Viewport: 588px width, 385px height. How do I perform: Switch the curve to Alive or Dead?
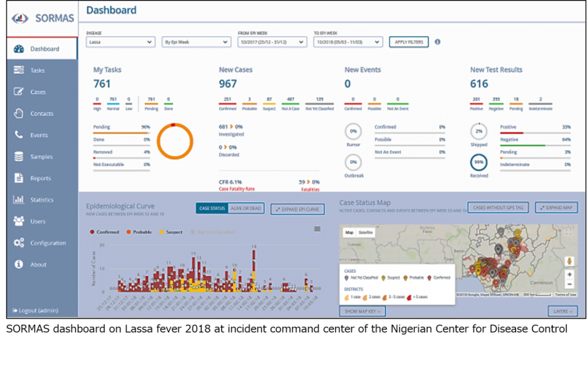pos(246,208)
